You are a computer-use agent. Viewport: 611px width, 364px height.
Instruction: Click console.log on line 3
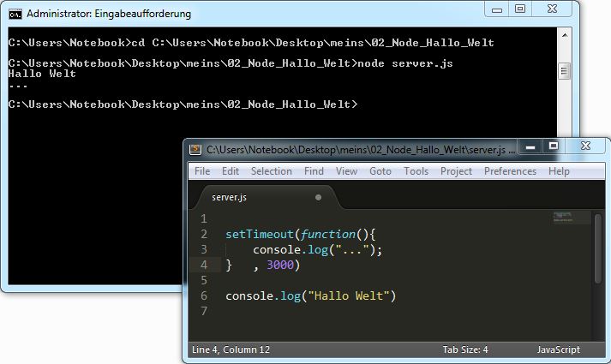[x=291, y=249]
